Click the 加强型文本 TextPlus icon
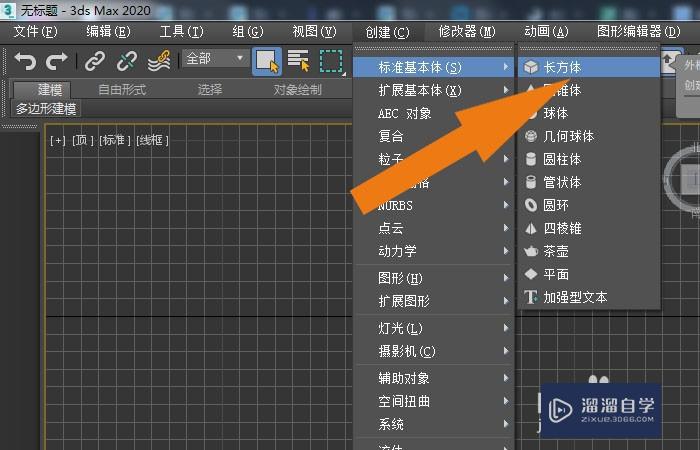Screen dimensions: 700x450 531,297
